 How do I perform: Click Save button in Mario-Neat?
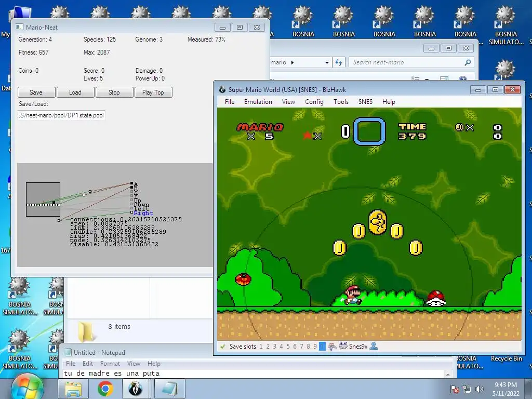[36, 92]
